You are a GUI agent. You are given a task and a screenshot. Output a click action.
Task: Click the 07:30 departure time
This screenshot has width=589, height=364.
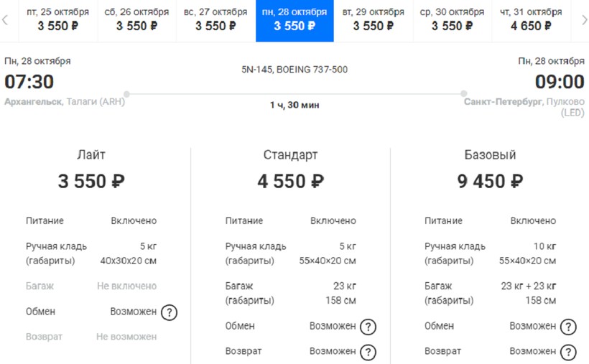coord(29,82)
